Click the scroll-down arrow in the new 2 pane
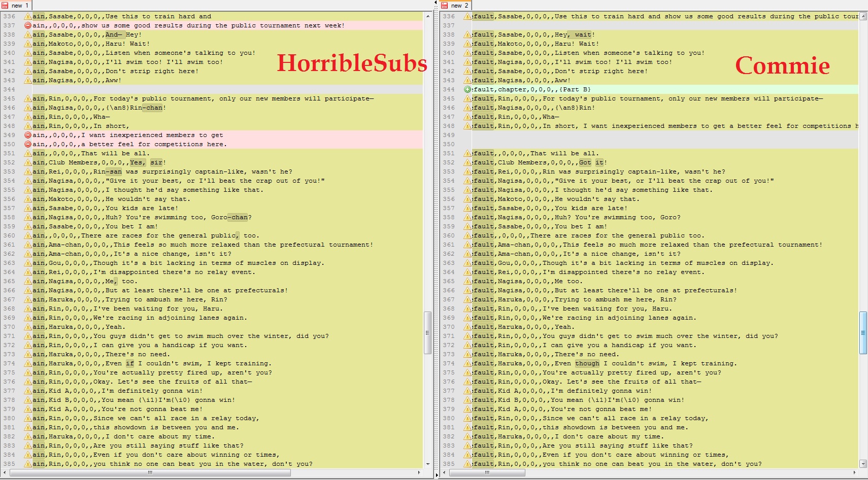Screen dimensions: 868x480 click(863, 464)
